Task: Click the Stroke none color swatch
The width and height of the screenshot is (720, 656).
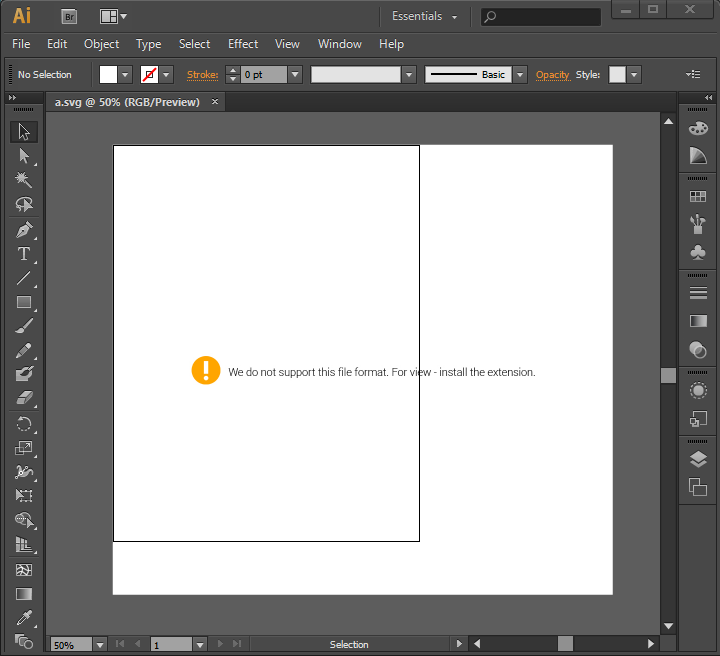Action: point(150,74)
